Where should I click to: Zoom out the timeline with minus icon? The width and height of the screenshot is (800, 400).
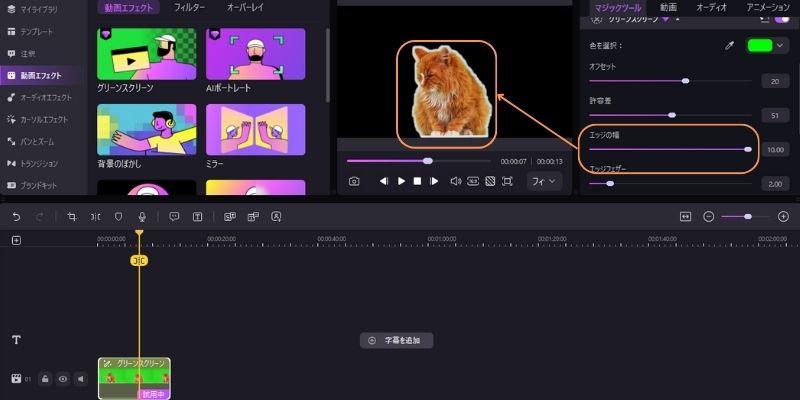709,217
